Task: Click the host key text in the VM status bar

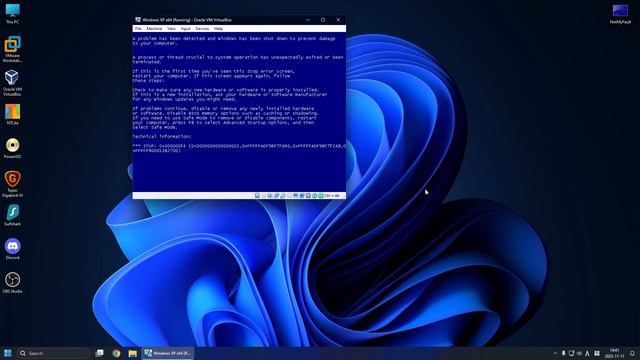Action: 332,196
